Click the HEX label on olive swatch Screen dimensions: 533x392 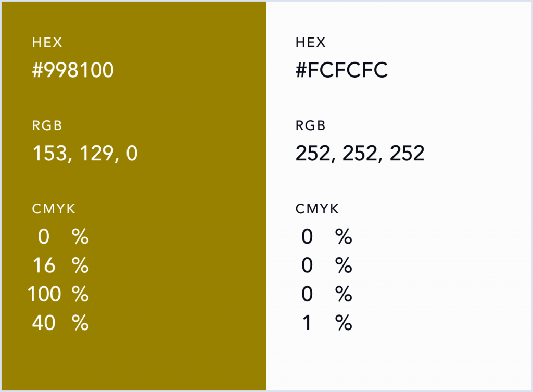point(47,43)
